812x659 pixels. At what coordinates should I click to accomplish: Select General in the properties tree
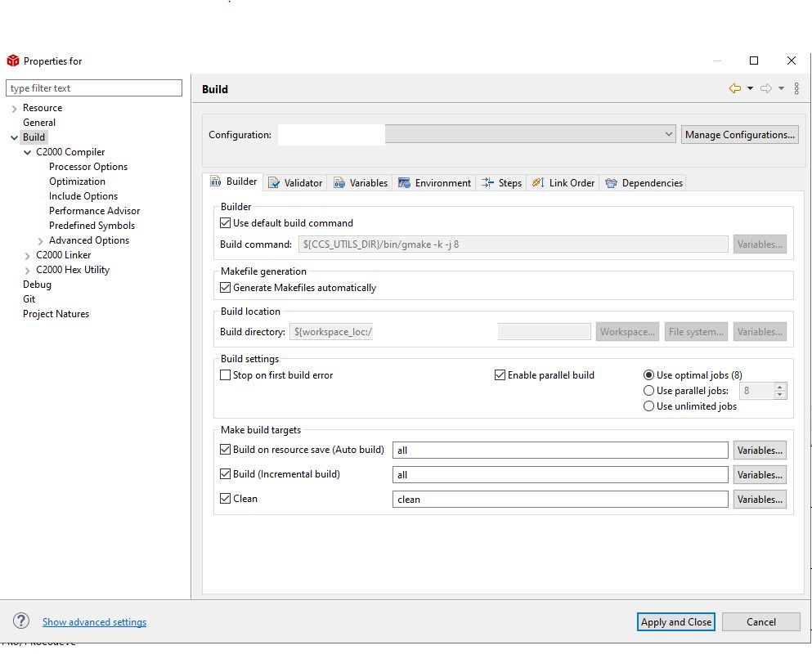tap(38, 123)
